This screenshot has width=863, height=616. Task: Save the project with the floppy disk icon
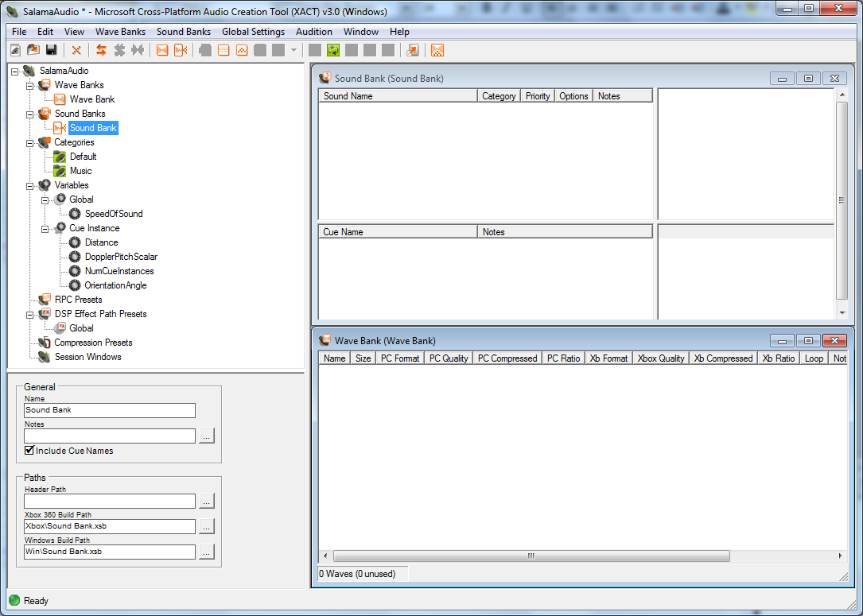coord(51,50)
